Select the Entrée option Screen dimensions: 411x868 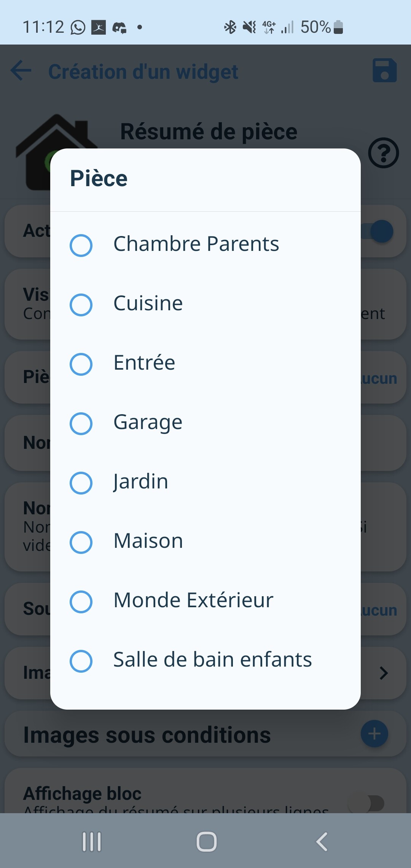[81, 364]
